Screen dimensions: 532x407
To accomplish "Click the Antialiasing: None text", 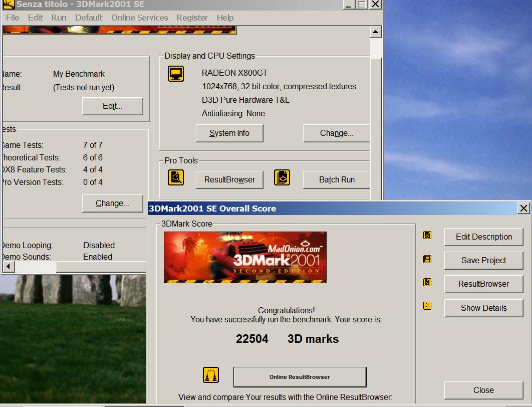I will (233, 113).
